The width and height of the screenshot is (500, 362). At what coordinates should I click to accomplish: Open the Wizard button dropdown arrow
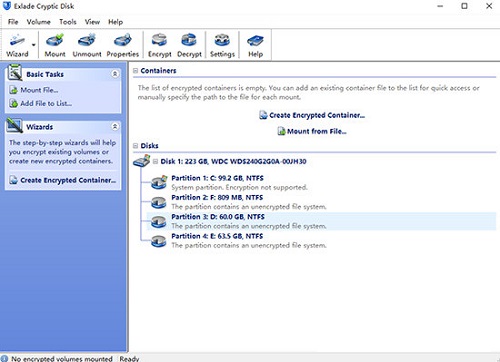click(x=34, y=45)
